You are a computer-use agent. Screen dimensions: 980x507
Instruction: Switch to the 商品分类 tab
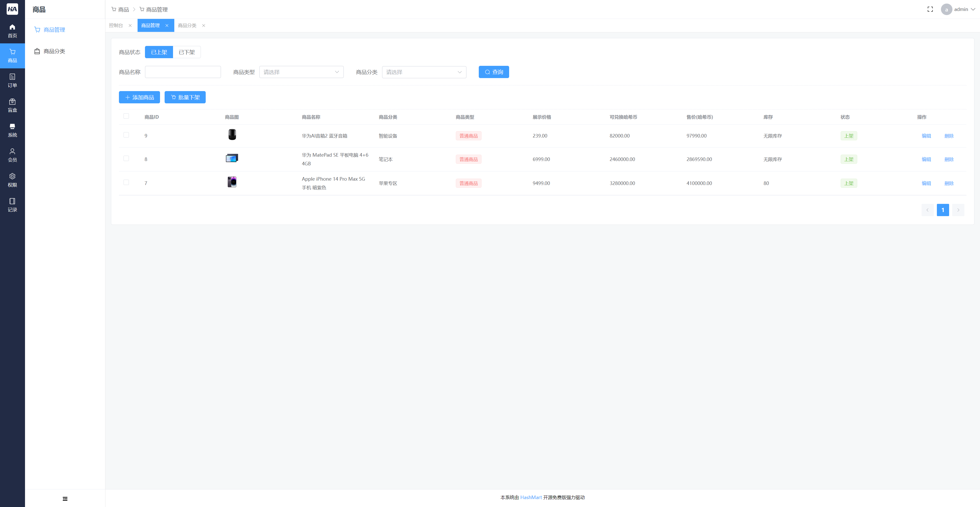coord(187,26)
